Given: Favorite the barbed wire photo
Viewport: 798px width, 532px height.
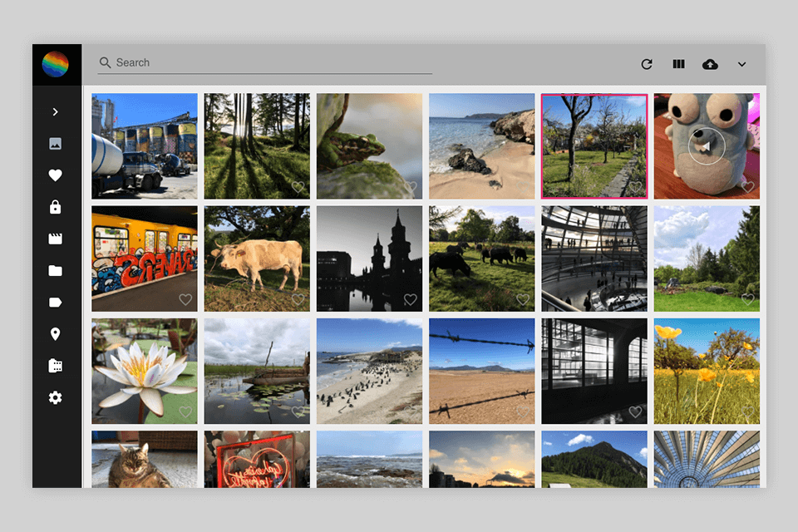Looking at the screenshot, I should [x=523, y=411].
